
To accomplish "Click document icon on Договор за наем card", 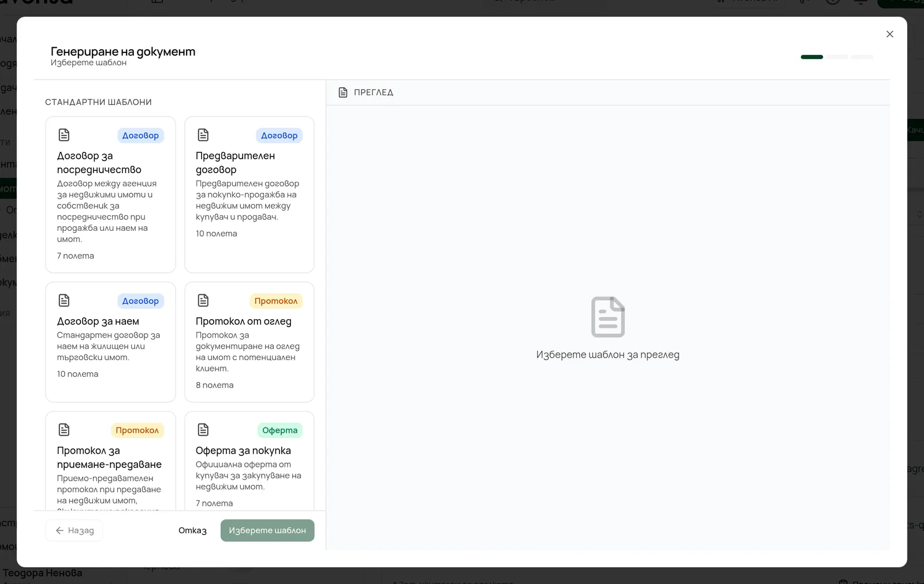I will point(64,301).
